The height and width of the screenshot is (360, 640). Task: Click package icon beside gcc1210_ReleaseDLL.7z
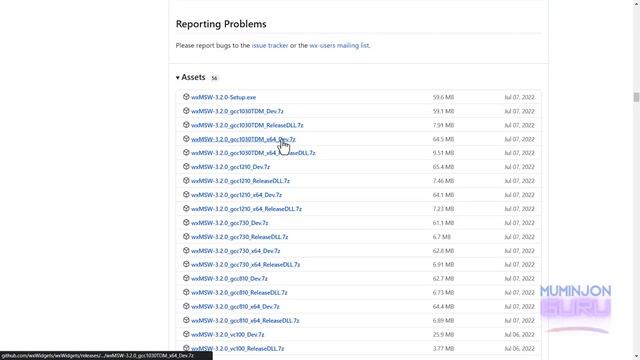pos(186,180)
